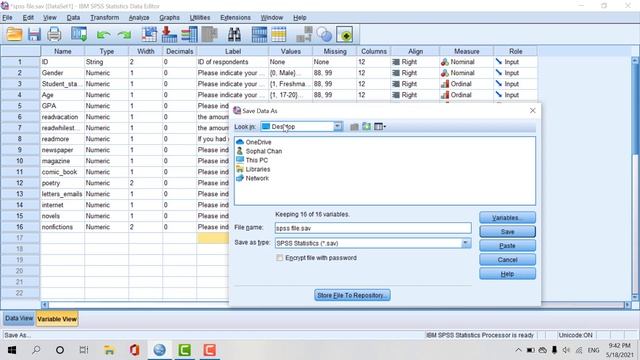The width and height of the screenshot is (640, 360).
Task: Click the Measure column header
Action: (467, 51)
